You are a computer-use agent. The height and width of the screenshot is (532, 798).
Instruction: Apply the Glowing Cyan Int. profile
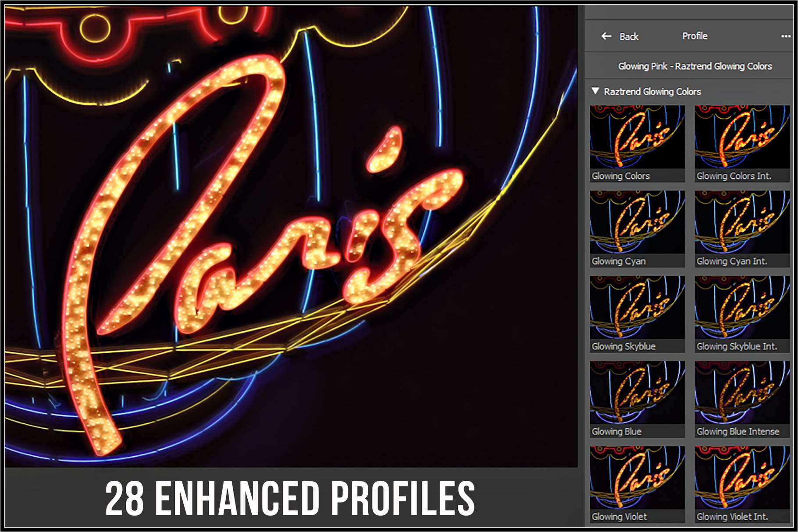click(742, 229)
